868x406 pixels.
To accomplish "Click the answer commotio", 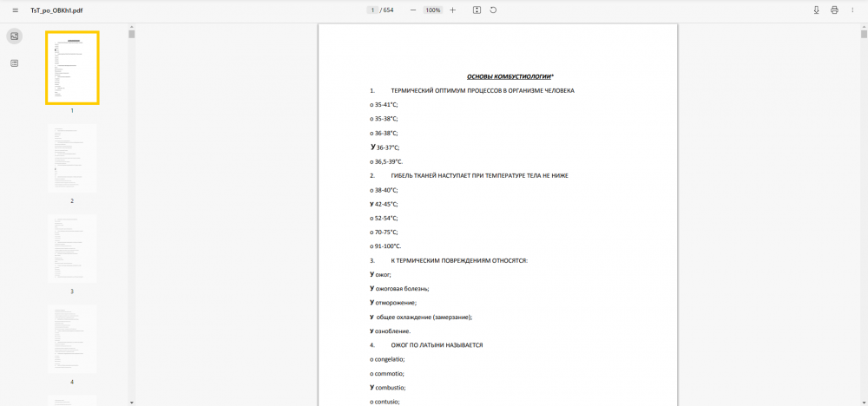I will (x=387, y=373).
